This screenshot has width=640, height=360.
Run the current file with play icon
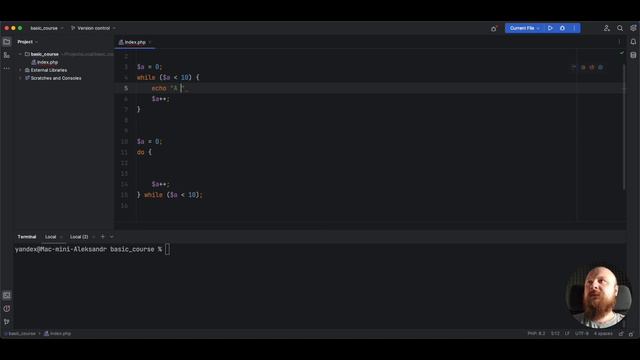(550, 28)
